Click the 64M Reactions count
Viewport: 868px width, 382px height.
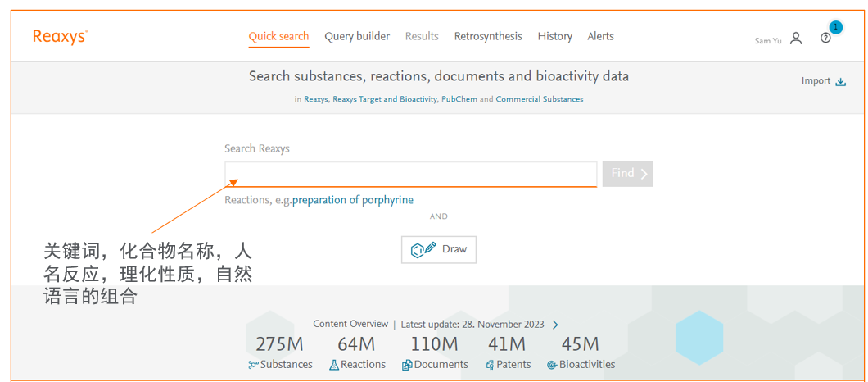pos(356,344)
